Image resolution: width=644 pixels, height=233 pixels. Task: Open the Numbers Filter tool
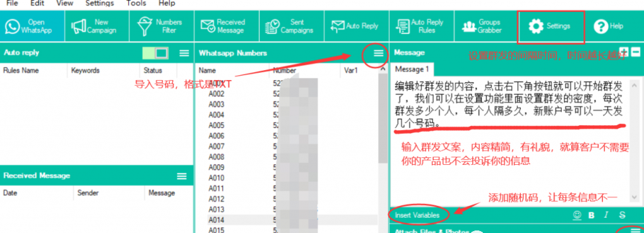pos(162,26)
